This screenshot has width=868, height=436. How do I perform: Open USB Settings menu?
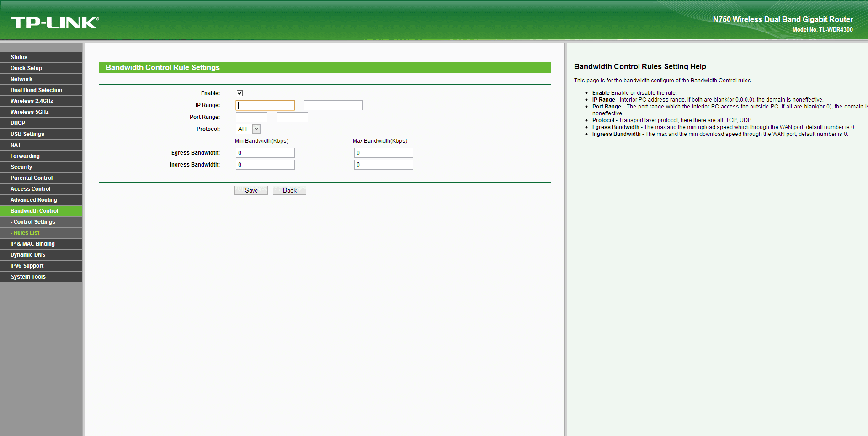pos(41,134)
